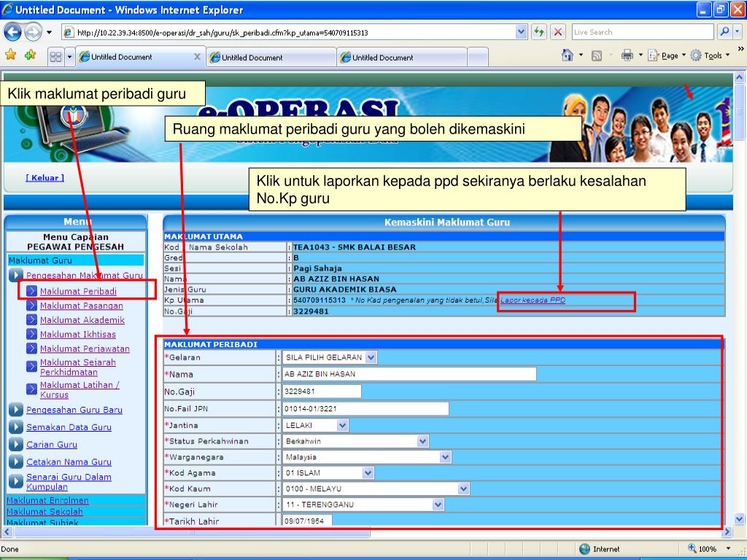Screen dimensions: 747x560
Task: Open the Status Perkahwinan dropdown
Action: [355, 441]
